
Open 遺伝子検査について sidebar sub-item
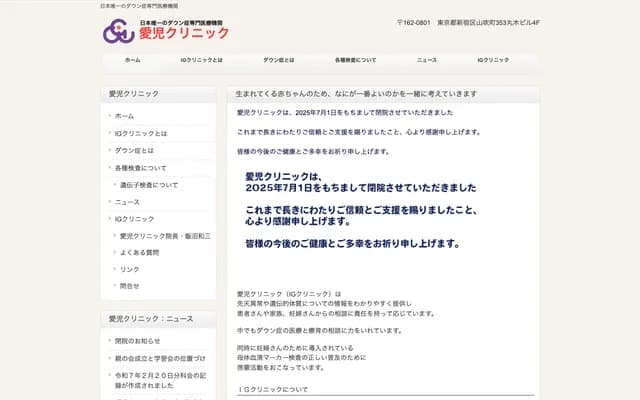coord(149,185)
